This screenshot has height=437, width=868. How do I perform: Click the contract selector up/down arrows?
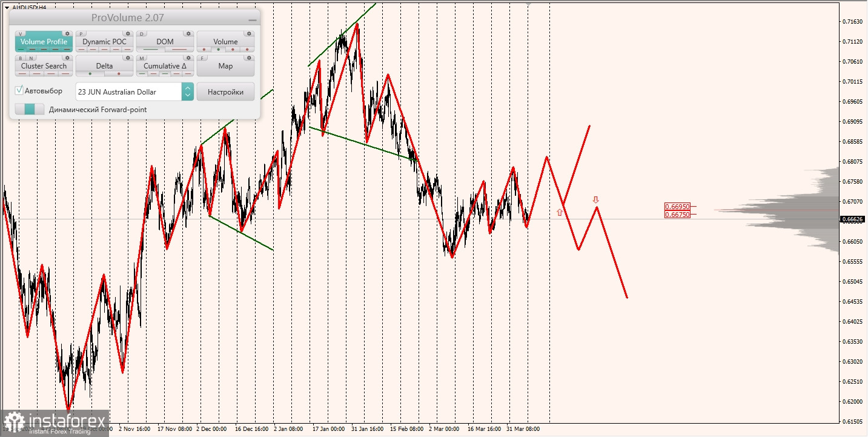(188, 92)
